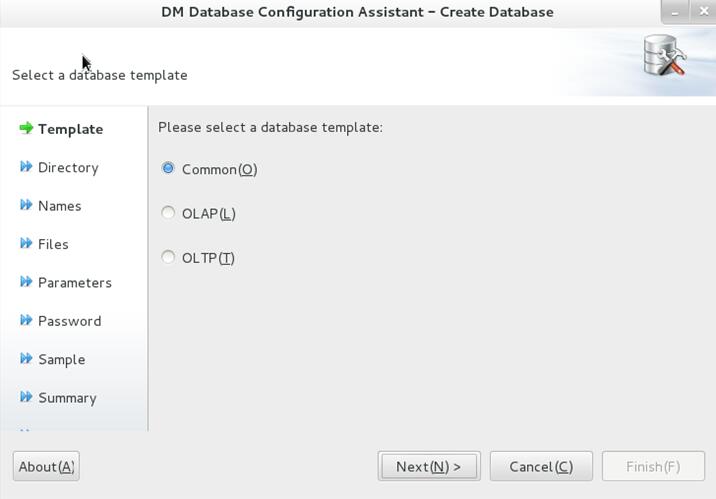Choose the OLAP(L) template option
Screen dimensions: 716x499
point(168,213)
